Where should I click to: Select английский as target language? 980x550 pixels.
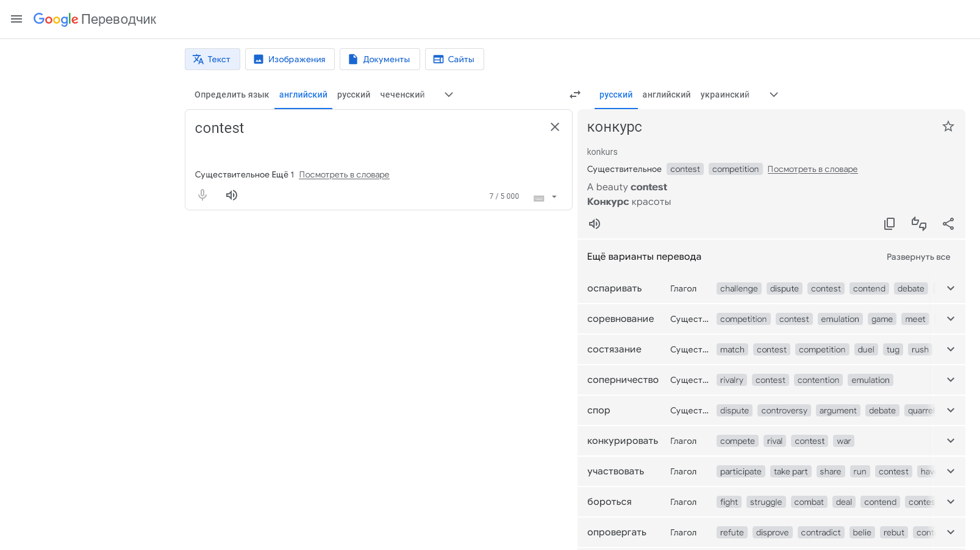click(667, 95)
